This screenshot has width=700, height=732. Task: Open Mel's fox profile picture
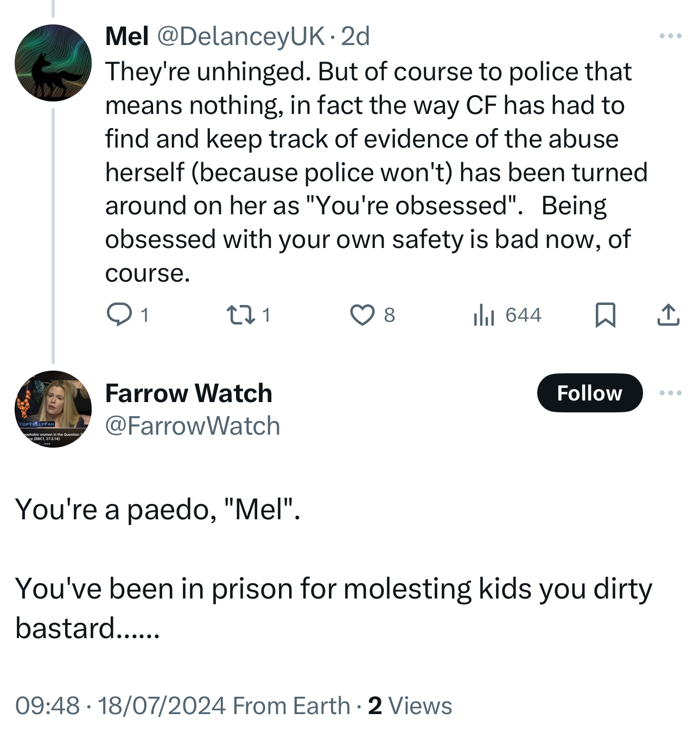tap(53, 63)
